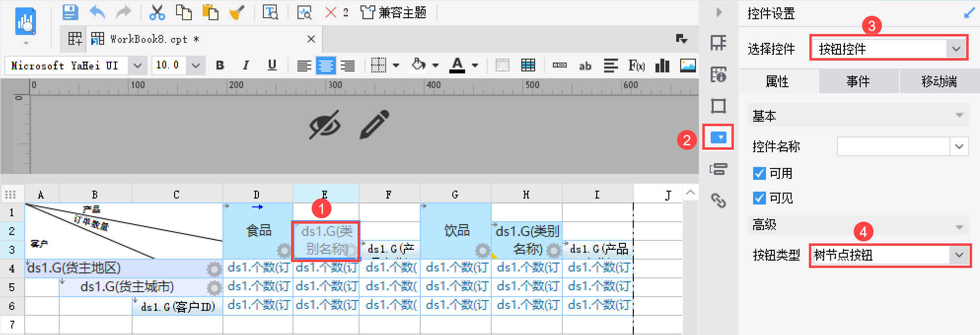Open the font color A swatch
980x335 pixels.
(457, 66)
